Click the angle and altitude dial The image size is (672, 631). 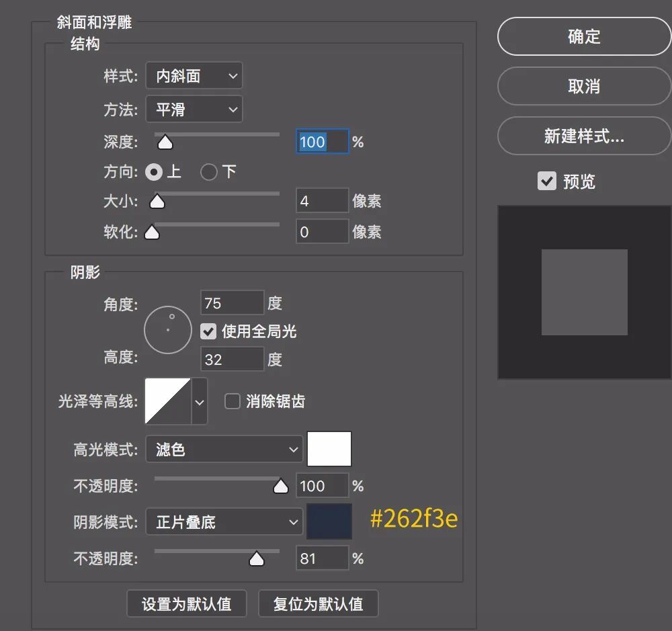[168, 330]
